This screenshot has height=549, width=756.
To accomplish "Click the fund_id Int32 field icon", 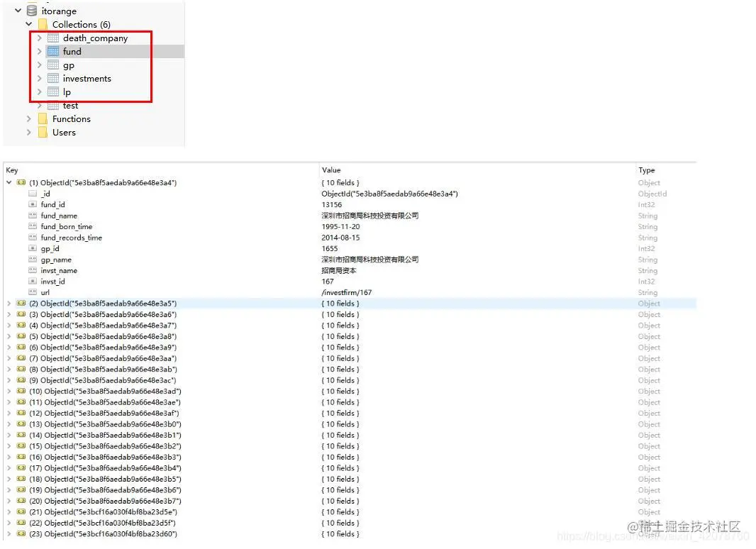I will pyautogui.click(x=33, y=204).
